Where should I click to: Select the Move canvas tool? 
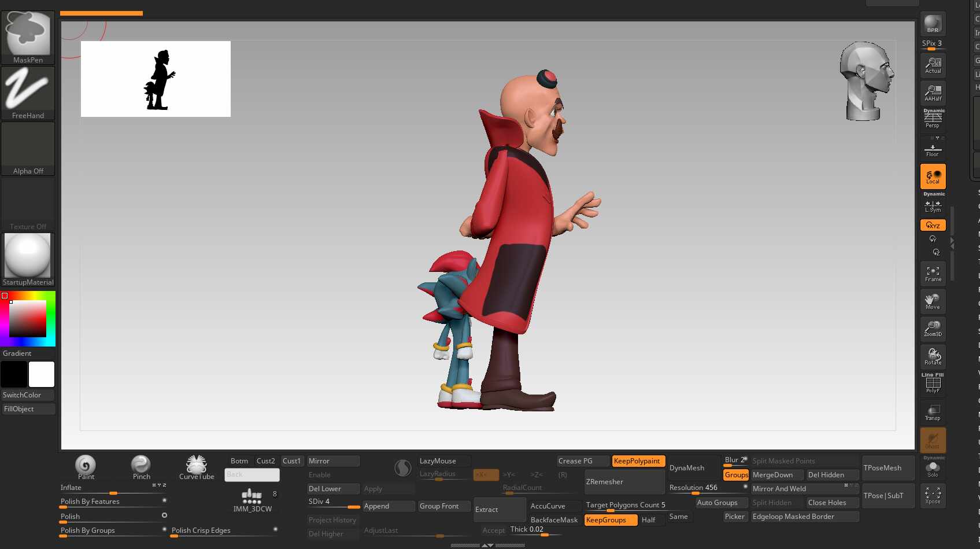point(933,301)
